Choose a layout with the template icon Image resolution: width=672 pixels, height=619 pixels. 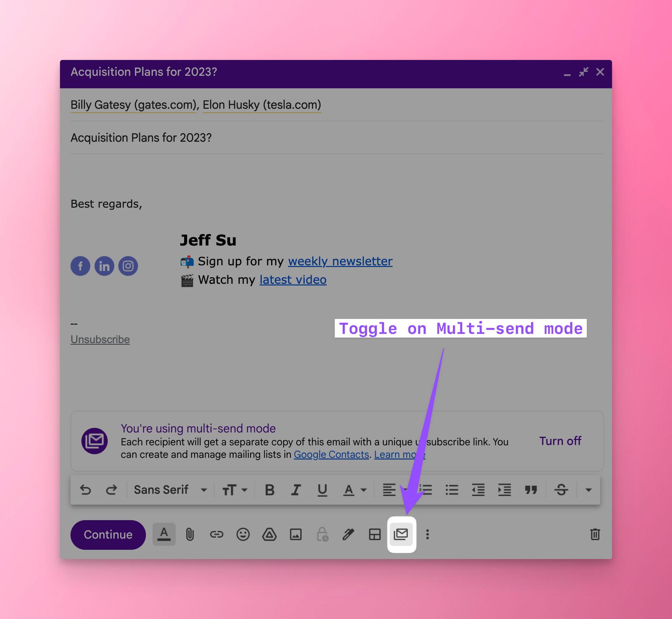(375, 534)
